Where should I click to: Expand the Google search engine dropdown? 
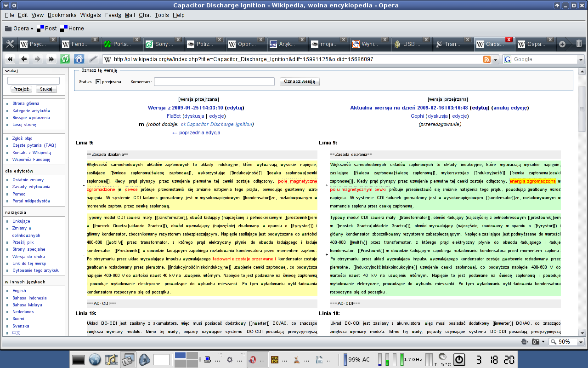click(581, 59)
